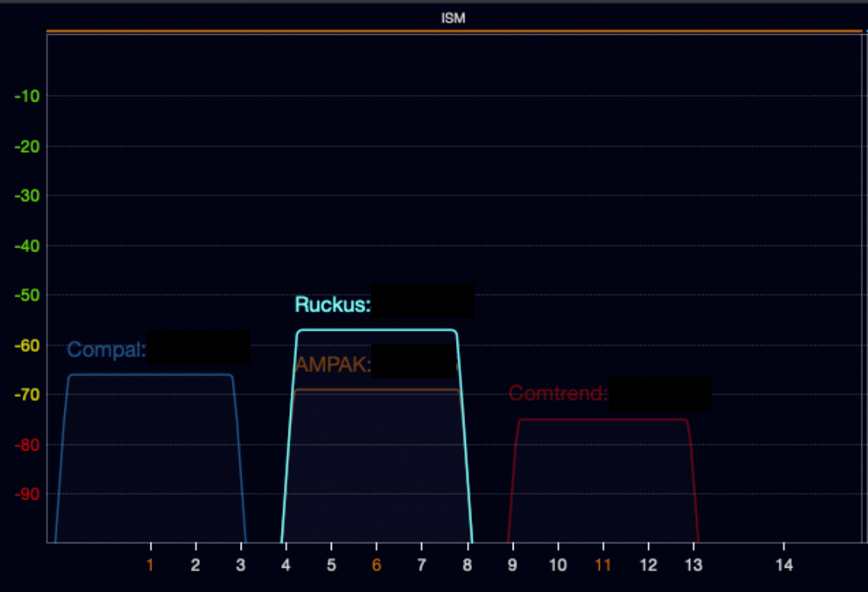Click channel 1 on the axis
The height and width of the screenshot is (592, 868).
(x=150, y=565)
